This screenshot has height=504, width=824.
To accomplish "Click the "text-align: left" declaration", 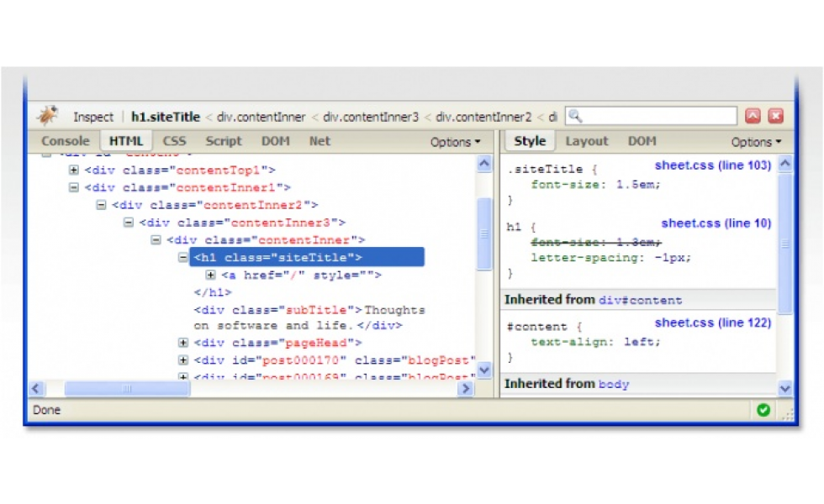I will coord(595,343).
